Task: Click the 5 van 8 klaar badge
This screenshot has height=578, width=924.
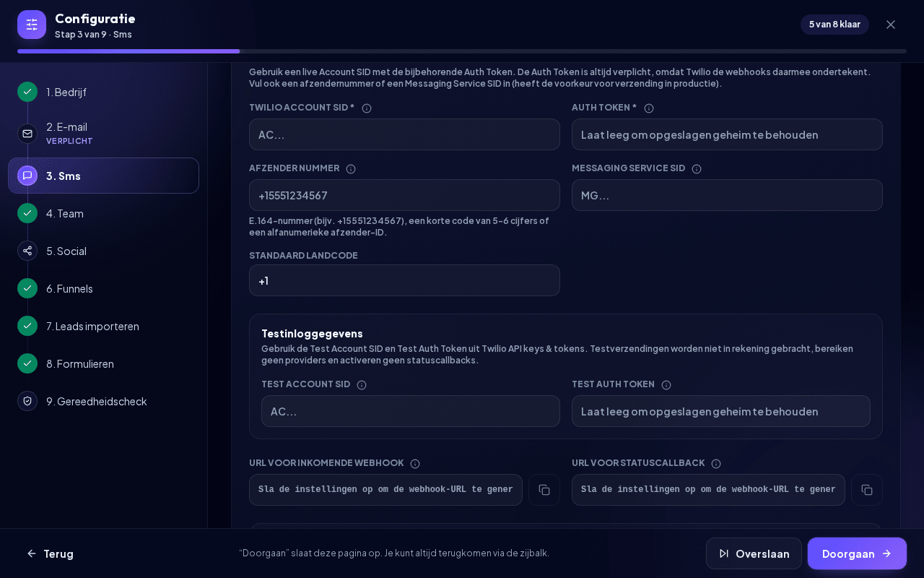Action: (x=834, y=25)
